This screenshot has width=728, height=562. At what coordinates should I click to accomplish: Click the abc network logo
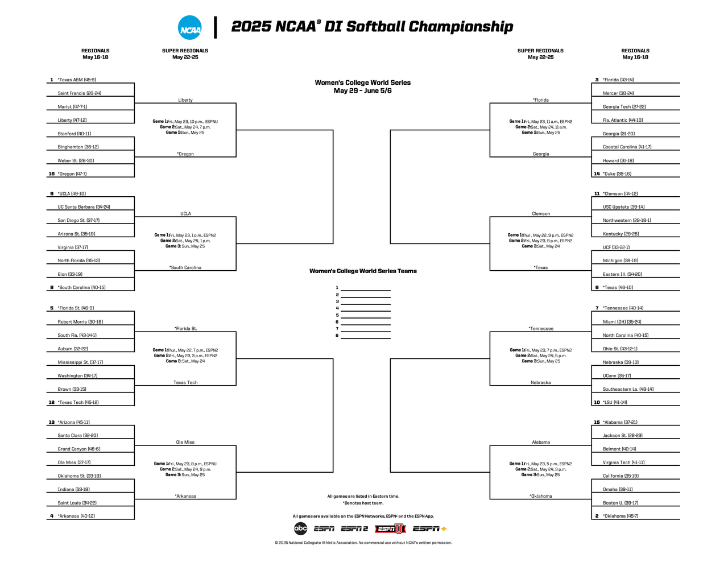(300, 529)
